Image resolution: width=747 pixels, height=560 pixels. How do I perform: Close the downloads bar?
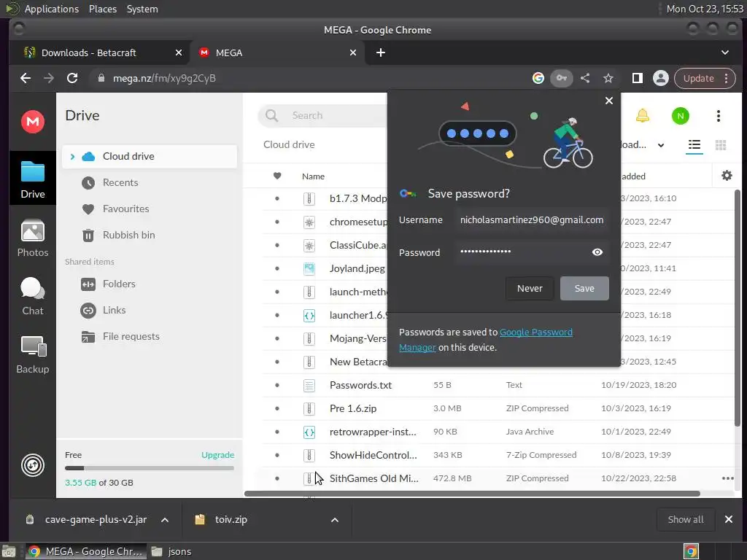tap(729, 519)
